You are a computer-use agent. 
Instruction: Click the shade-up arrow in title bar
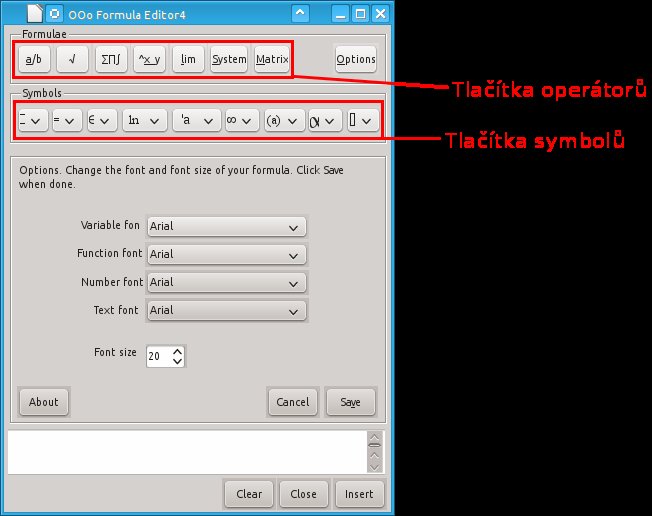[300, 14]
